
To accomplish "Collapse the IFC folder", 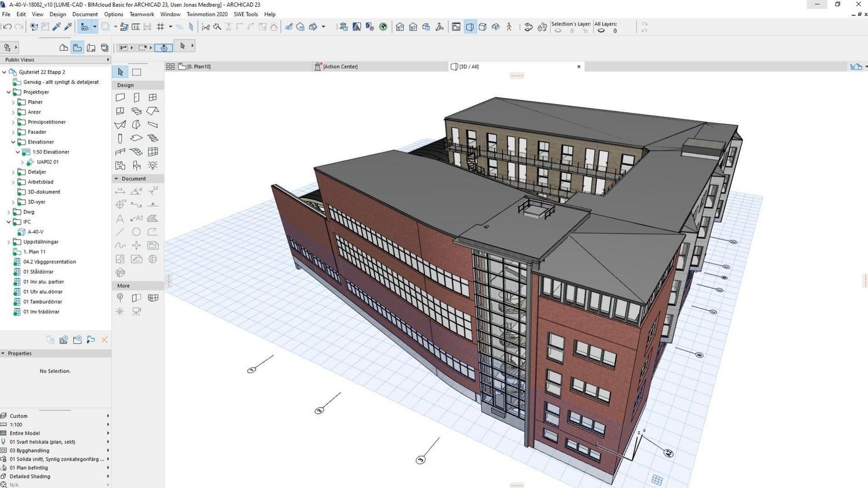I will coord(9,222).
